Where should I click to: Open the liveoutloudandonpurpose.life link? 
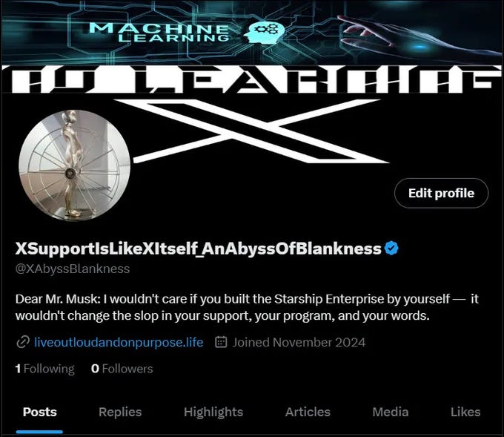pyautogui.click(x=119, y=342)
